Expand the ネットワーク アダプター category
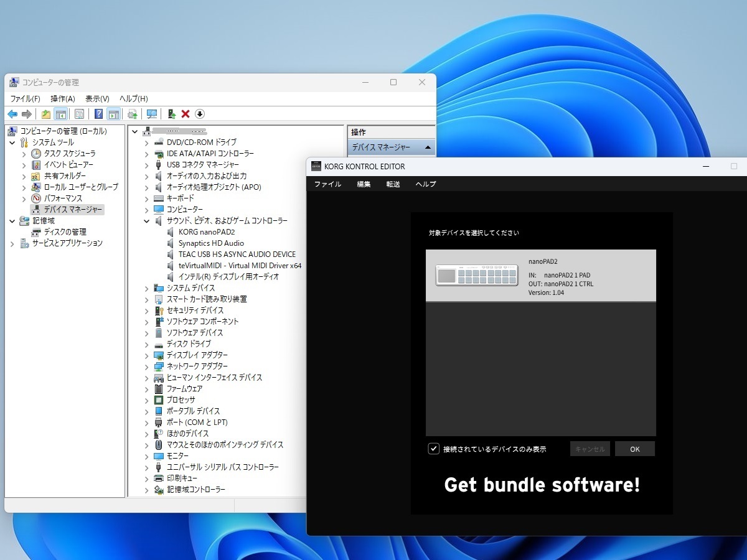747x560 pixels. pos(147,366)
